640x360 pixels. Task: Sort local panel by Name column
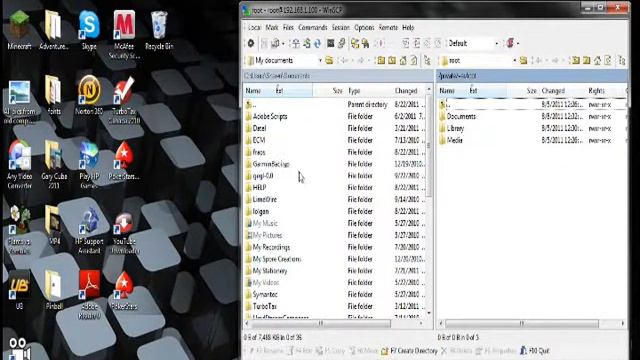pyautogui.click(x=253, y=91)
